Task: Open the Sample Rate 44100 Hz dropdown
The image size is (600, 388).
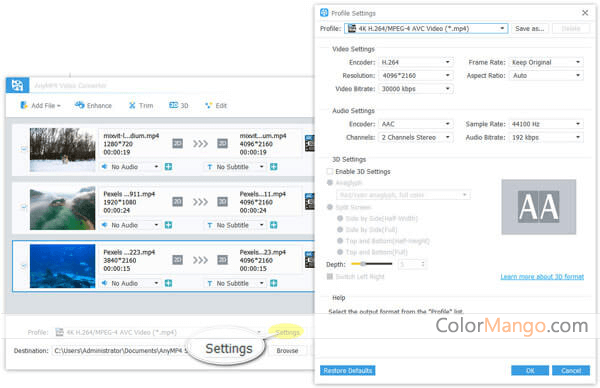Action: pyautogui.click(x=546, y=124)
